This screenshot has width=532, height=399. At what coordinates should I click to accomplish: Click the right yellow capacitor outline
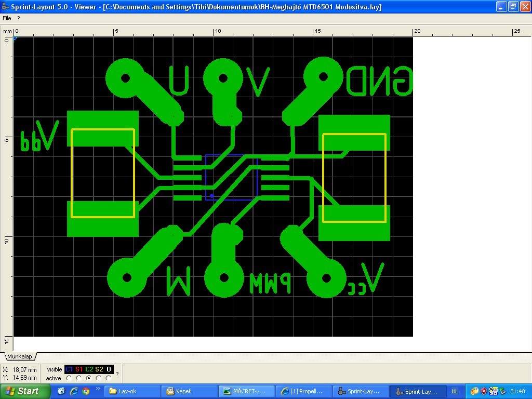(354, 178)
